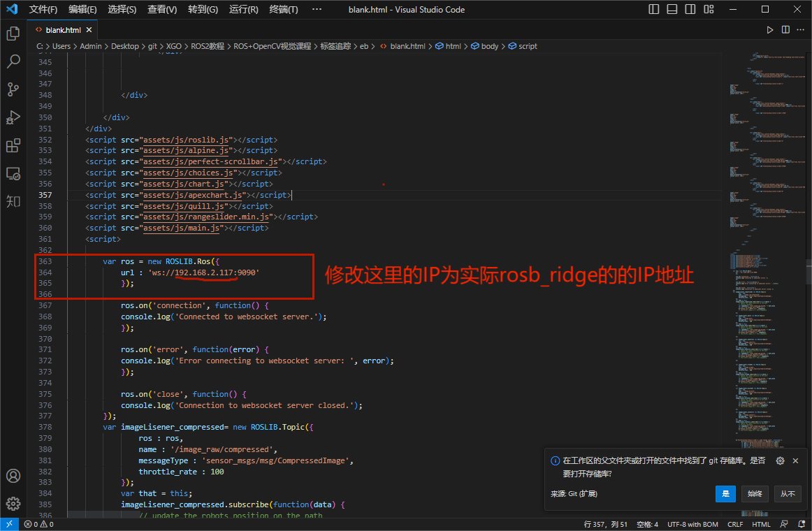Show errors and warnings count in status bar
812x531 pixels.
(39, 524)
